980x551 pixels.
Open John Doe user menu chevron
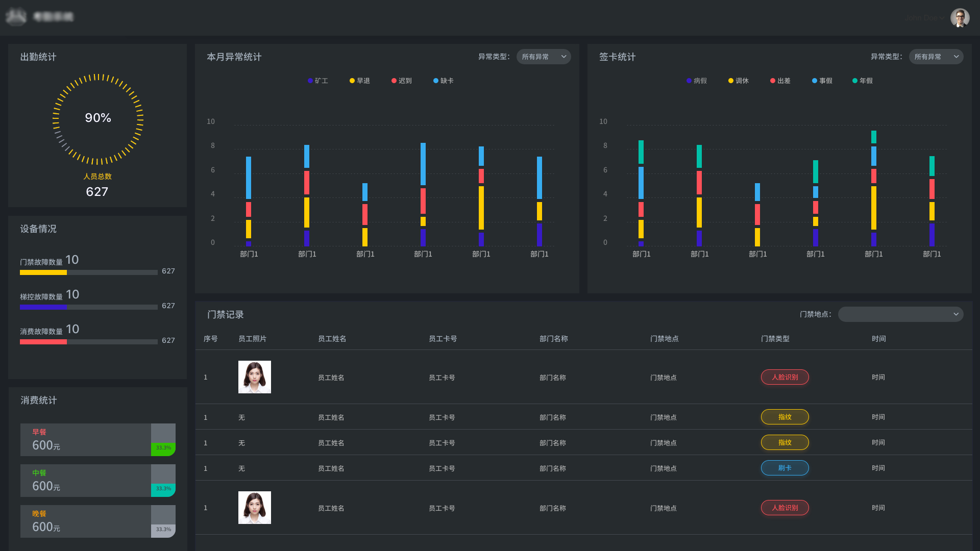tap(941, 18)
